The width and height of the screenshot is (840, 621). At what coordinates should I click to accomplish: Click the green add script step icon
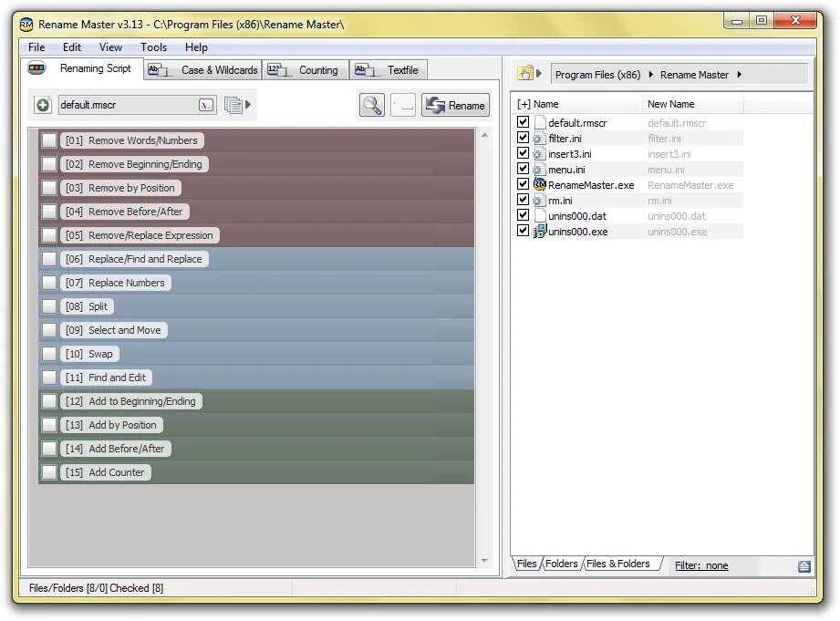click(43, 105)
